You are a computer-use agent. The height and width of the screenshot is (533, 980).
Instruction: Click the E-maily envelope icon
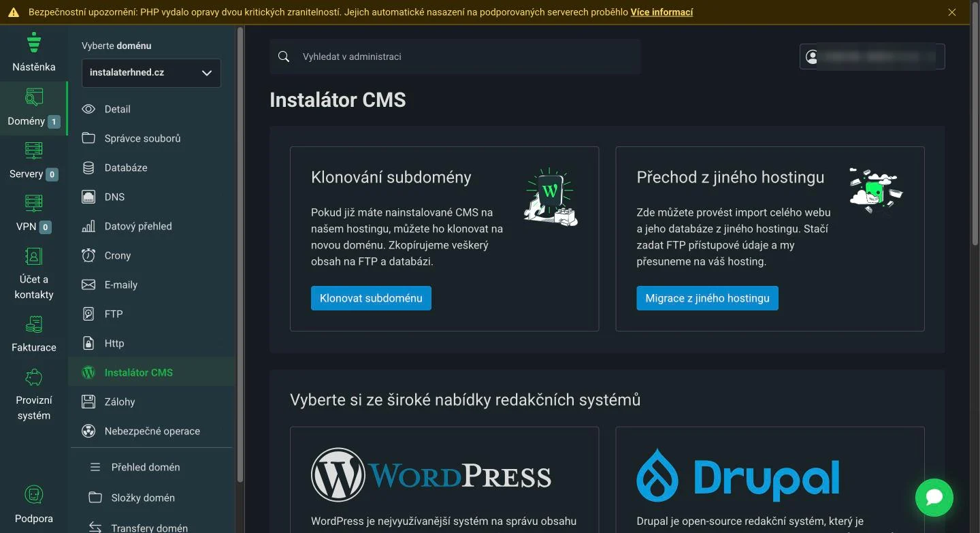click(x=88, y=285)
